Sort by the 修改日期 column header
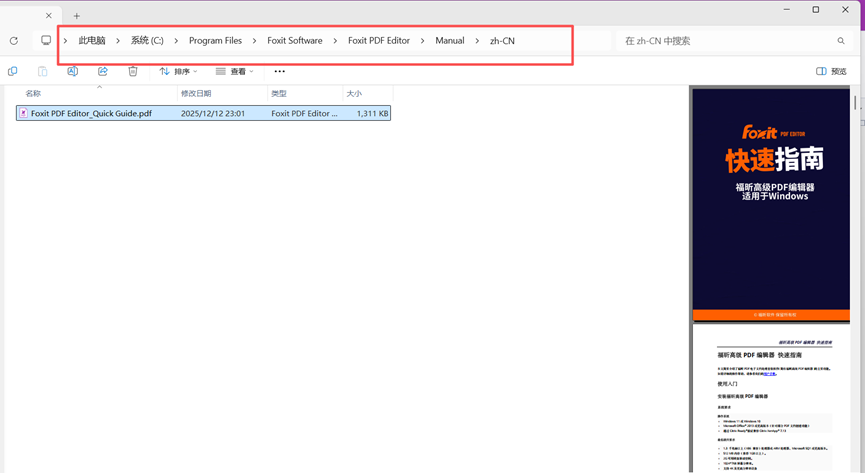 (x=196, y=94)
